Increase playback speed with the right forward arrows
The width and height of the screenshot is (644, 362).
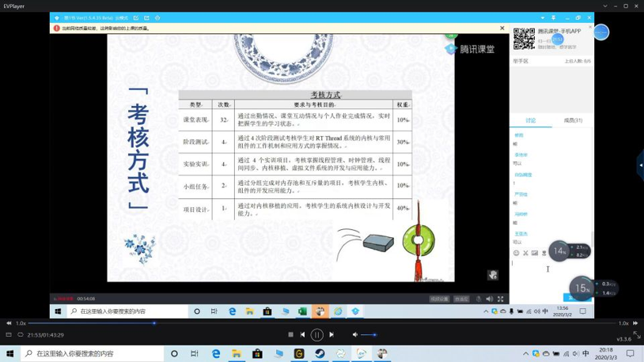point(635,323)
